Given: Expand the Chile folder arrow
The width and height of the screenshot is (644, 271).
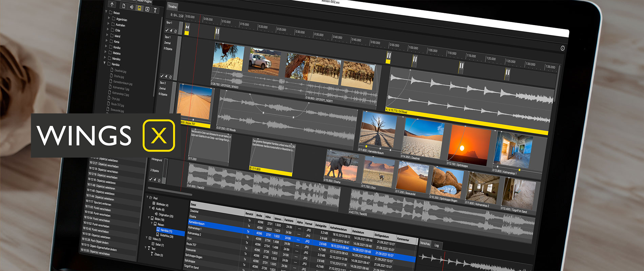Looking at the screenshot, I should (x=108, y=29).
